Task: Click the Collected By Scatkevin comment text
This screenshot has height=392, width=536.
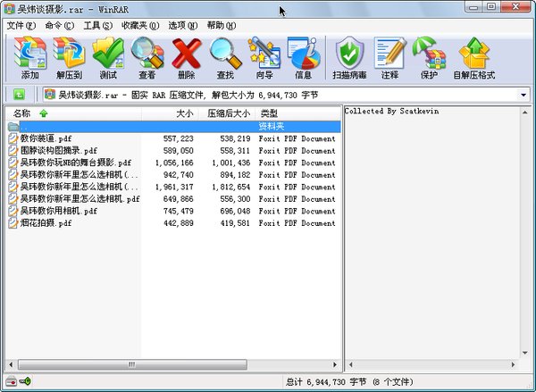Action: click(x=392, y=111)
